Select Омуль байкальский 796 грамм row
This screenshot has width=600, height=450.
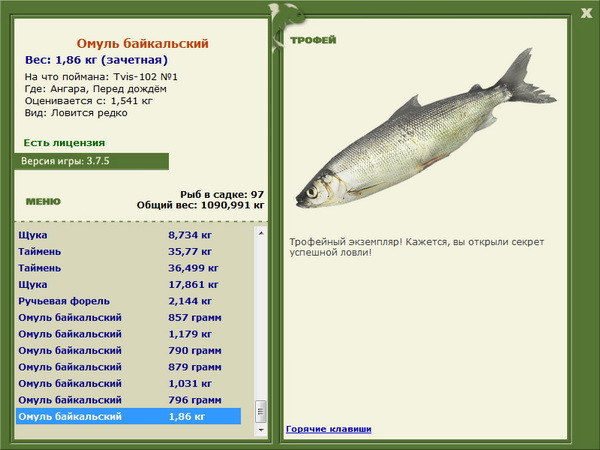tap(129, 399)
